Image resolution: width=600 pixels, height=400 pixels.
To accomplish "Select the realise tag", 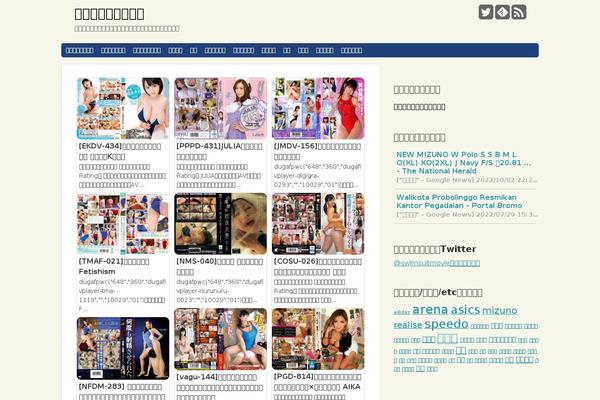I will pos(408,325).
